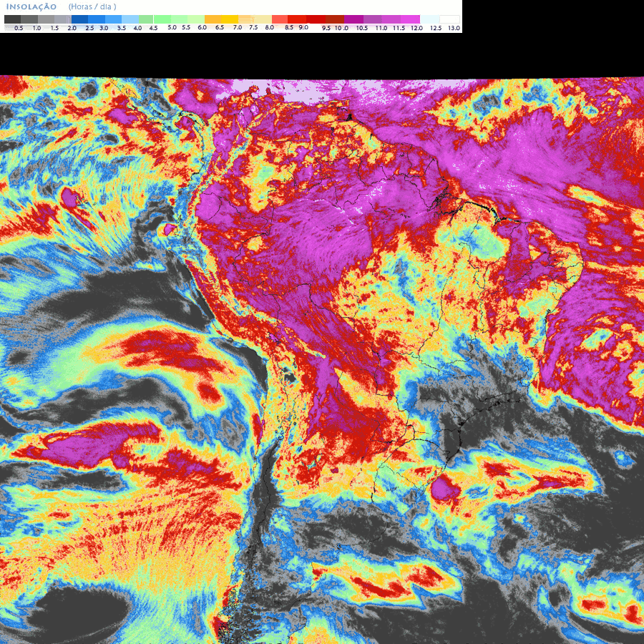Viewport: 644px width, 644px height.
Task: Pick the orchid 11.5 hours legend swatch
Action: (x=391, y=19)
